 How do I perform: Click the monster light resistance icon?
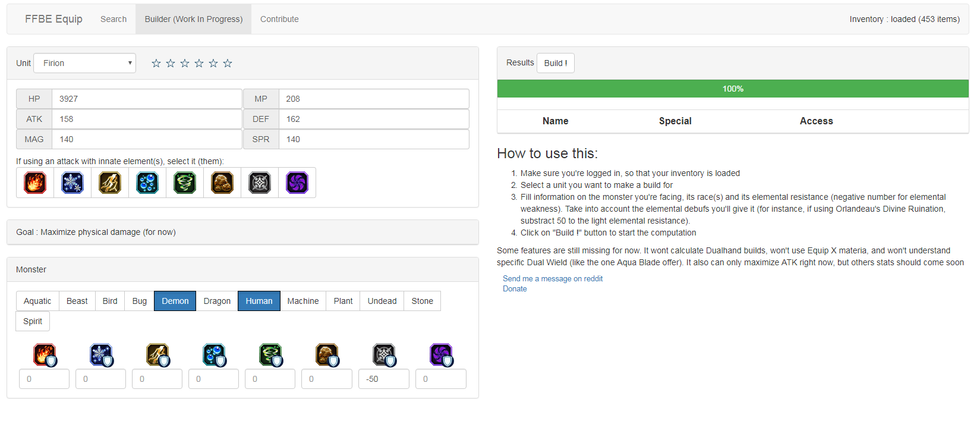click(x=384, y=355)
